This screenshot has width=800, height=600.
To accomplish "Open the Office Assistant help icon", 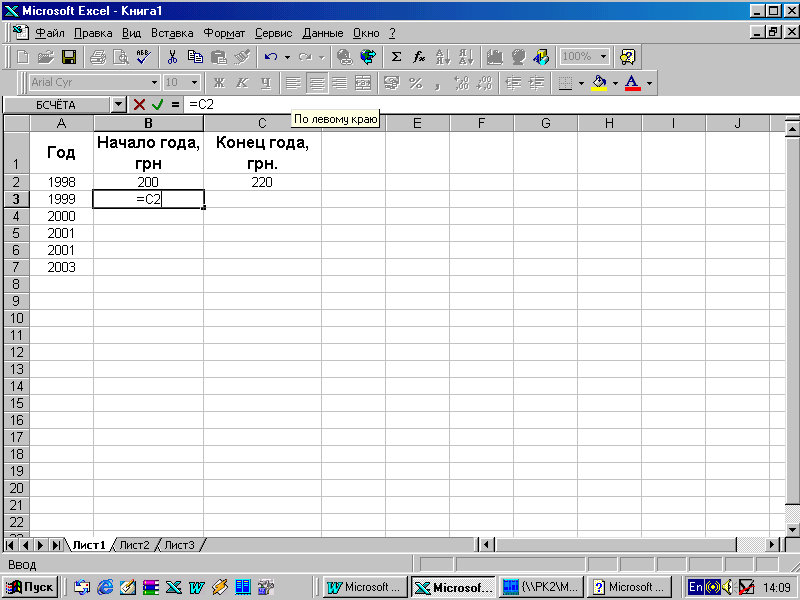I will [x=627, y=57].
